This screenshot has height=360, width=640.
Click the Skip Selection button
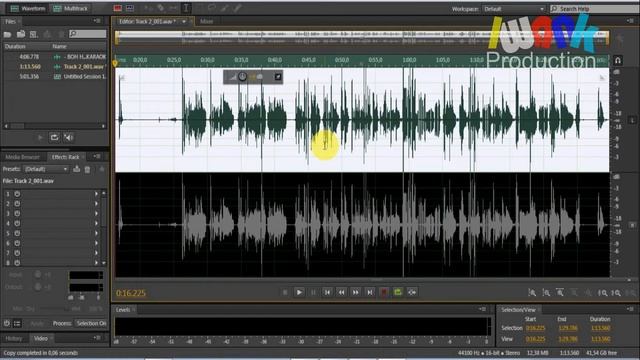[x=412, y=292]
